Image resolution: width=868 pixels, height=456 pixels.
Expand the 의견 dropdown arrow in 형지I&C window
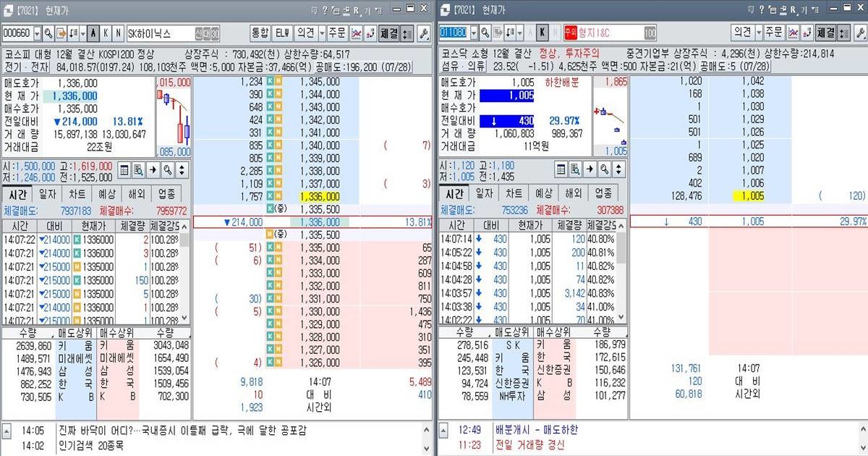coord(758,33)
